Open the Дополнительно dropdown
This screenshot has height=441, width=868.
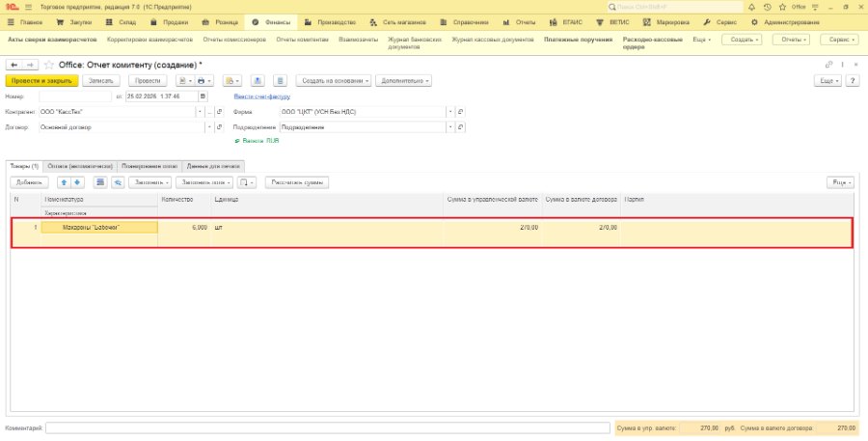403,81
